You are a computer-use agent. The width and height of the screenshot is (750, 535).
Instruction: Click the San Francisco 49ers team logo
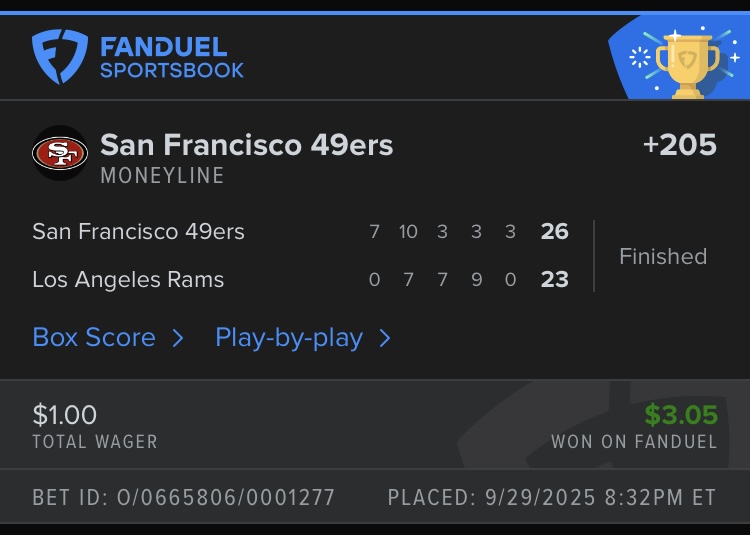click(60, 153)
